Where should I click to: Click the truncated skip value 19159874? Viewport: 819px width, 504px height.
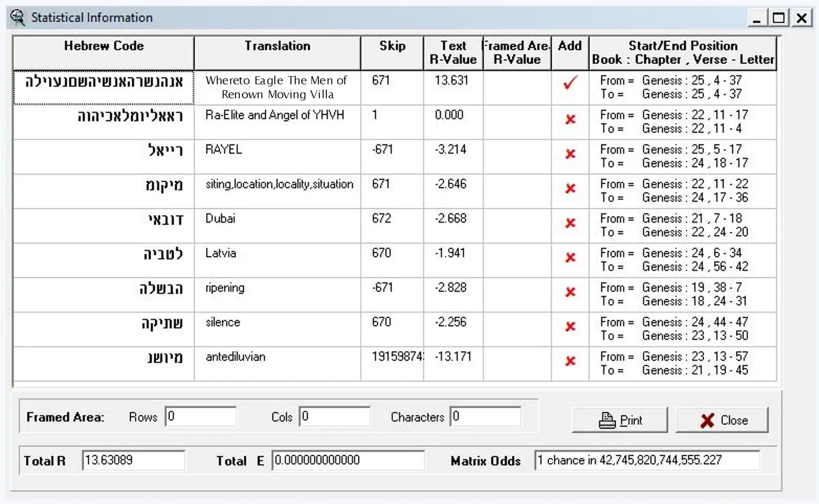[x=392, y=364]
